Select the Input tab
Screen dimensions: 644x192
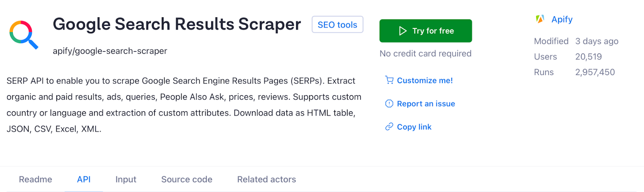126,179
